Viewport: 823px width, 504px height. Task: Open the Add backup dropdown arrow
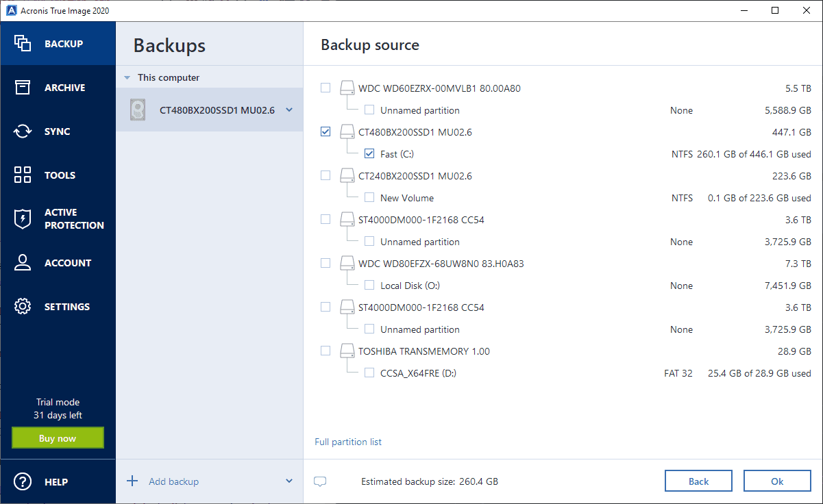pyautogui.click(x=289, y=481)
